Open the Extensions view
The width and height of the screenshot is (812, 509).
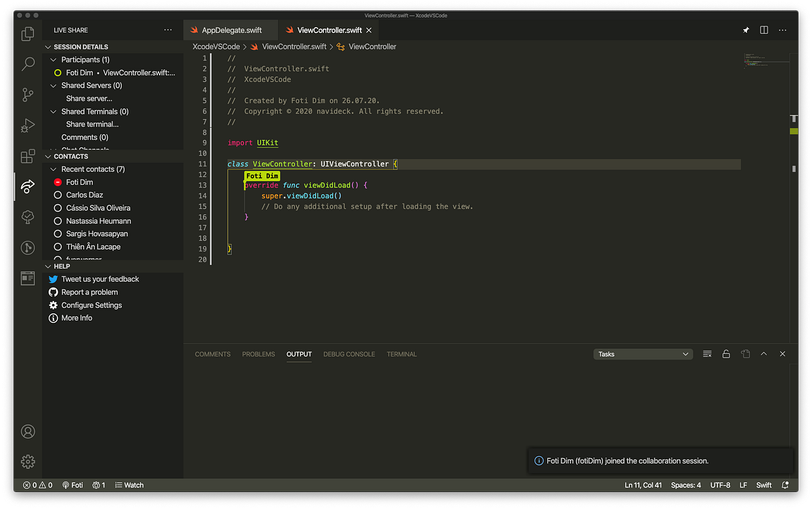[27, 156]
